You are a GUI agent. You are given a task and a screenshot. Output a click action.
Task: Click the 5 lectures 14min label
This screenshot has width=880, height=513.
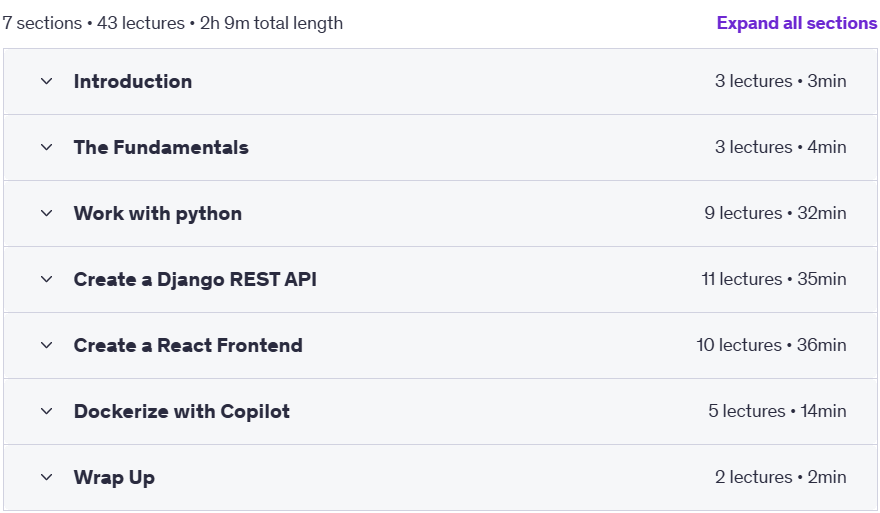click(x=777, y=411)
